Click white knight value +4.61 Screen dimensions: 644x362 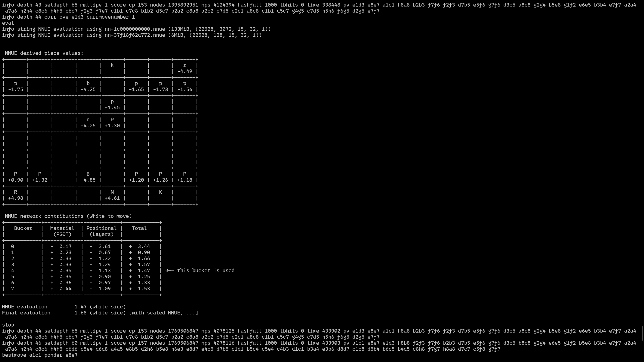(x=112, y=198)
